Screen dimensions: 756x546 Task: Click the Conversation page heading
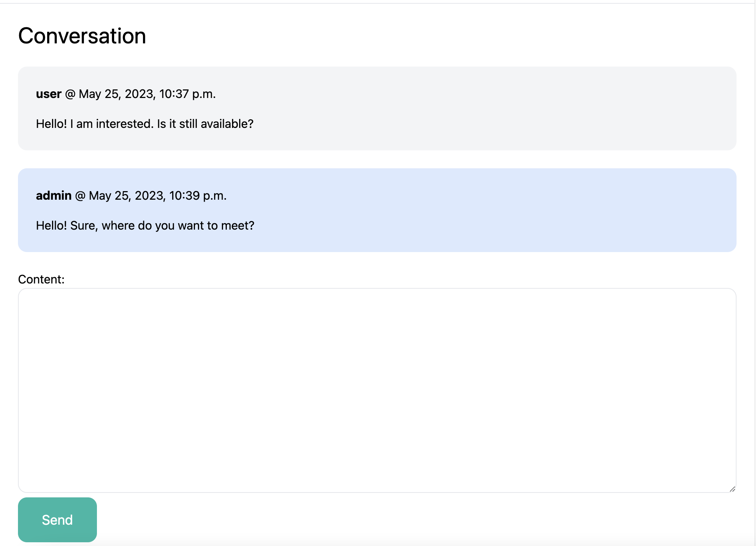tap(82, 36)
